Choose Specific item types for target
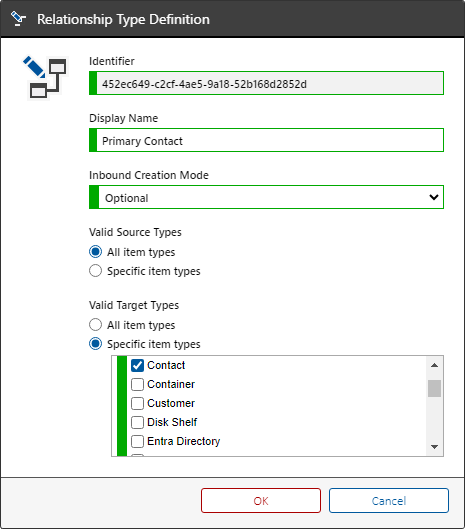This screenshot has height=529, width=465. 95,343
